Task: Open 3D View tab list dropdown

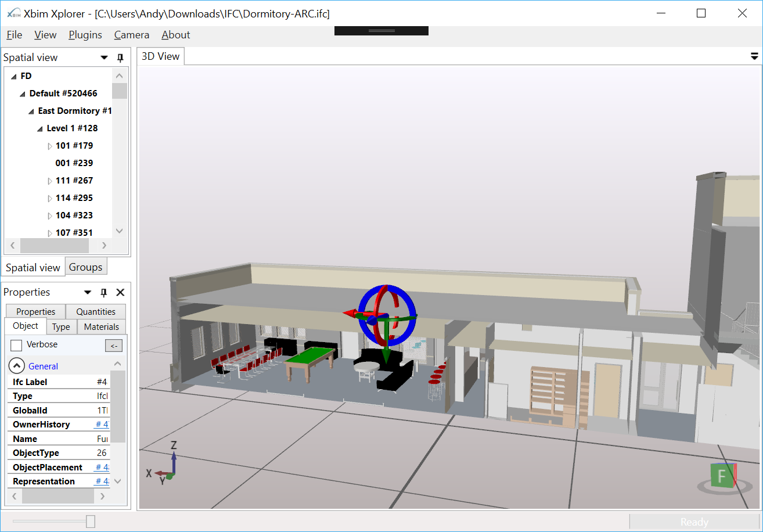Action: coord(754,56)
